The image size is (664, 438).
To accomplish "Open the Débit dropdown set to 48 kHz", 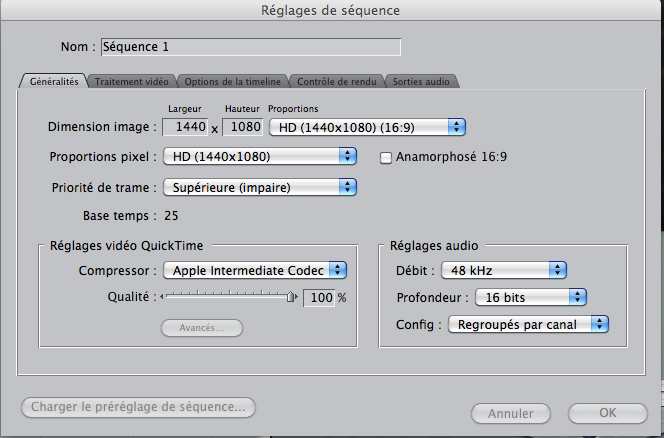I will coord(504,270).
